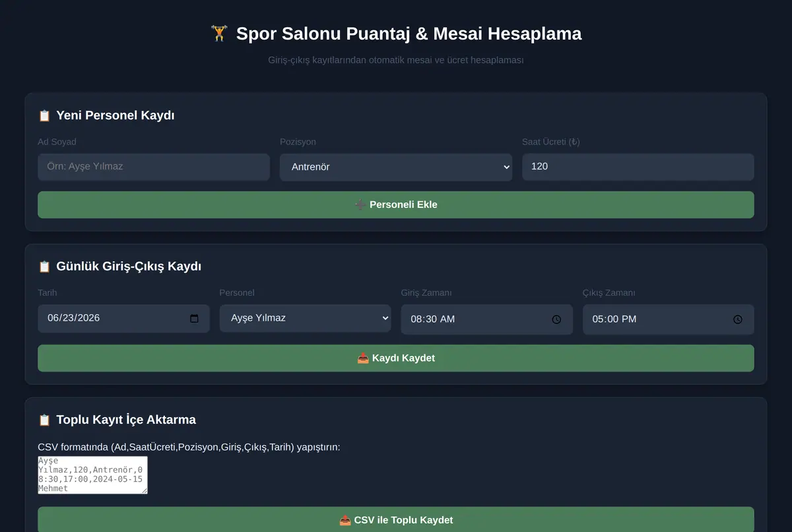Image resolution: width=792 pixels, height=532 pixels.
Task: Click the clipboard icon beside Günlük Giriş-Çıkış Kaydı
Action: [x=44, y=267]
